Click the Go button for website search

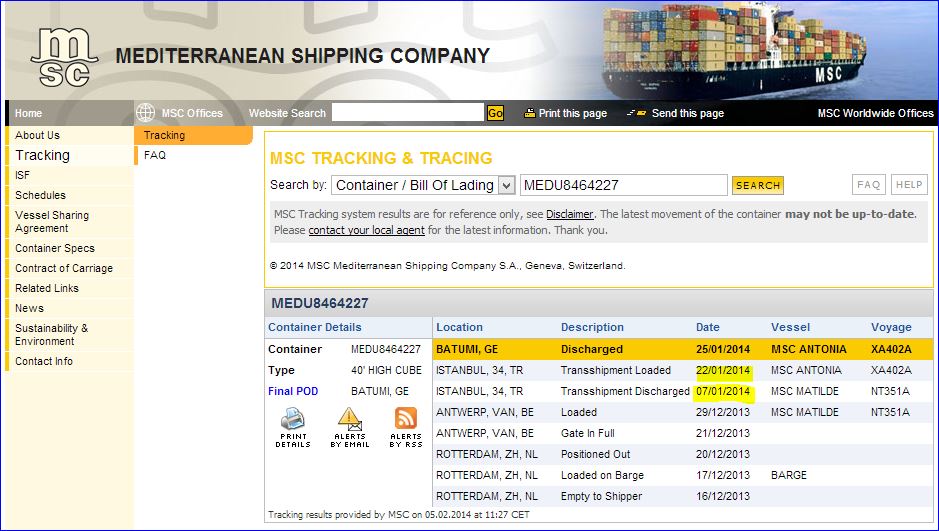pyautogui.click(x=495, y=113)
